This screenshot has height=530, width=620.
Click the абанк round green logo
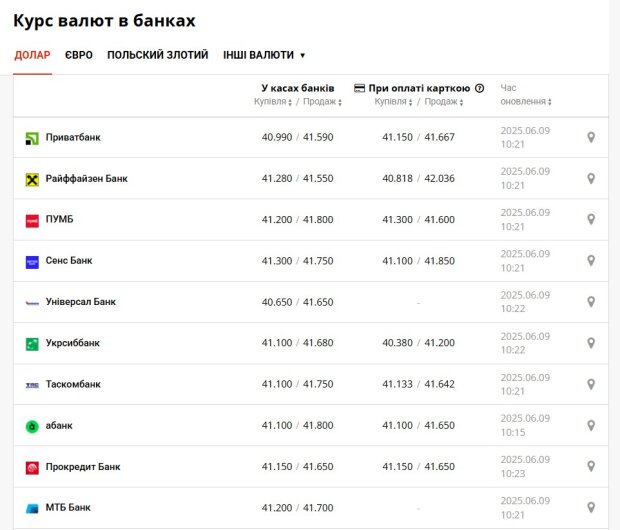point(32,426)
